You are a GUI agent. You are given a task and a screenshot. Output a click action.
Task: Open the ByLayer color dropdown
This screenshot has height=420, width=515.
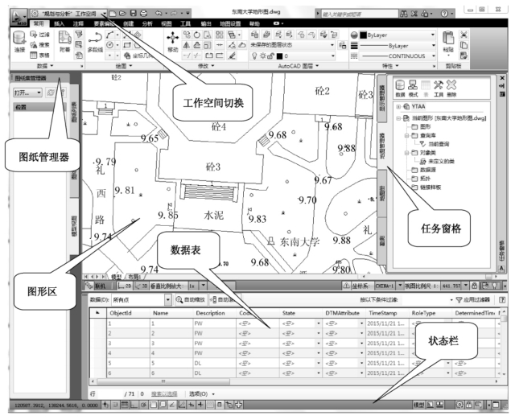pos(433,35)
